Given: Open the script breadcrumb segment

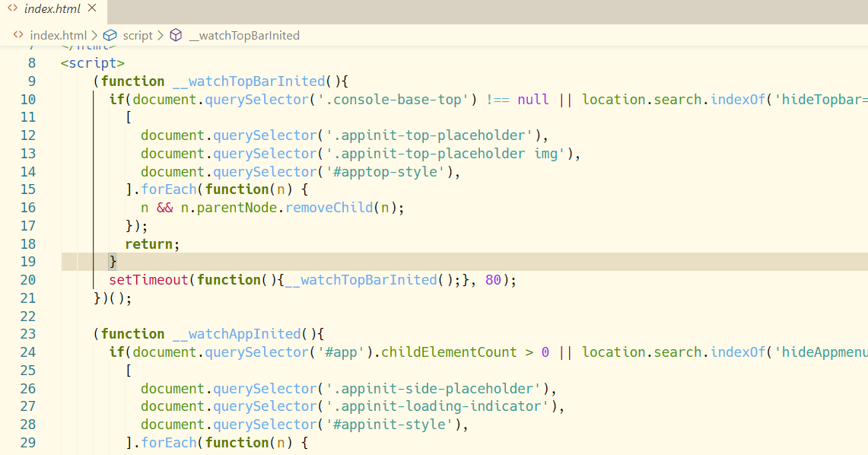Looking at the screenshot, I should point(137,36).
